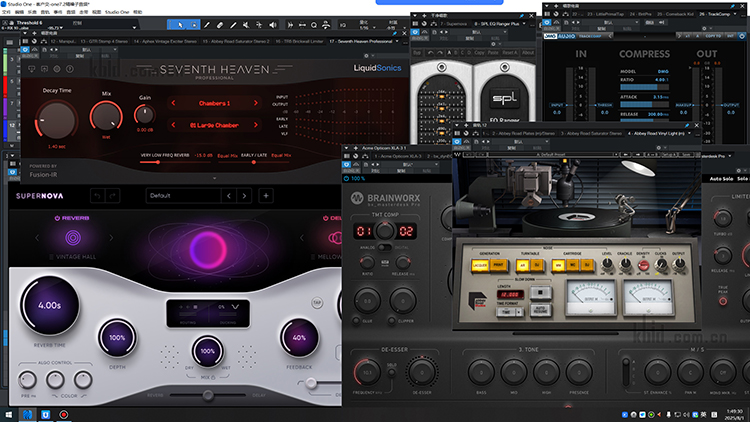
Task: Click the Vintage Hall reverb spiral icon
Action: 73,238
